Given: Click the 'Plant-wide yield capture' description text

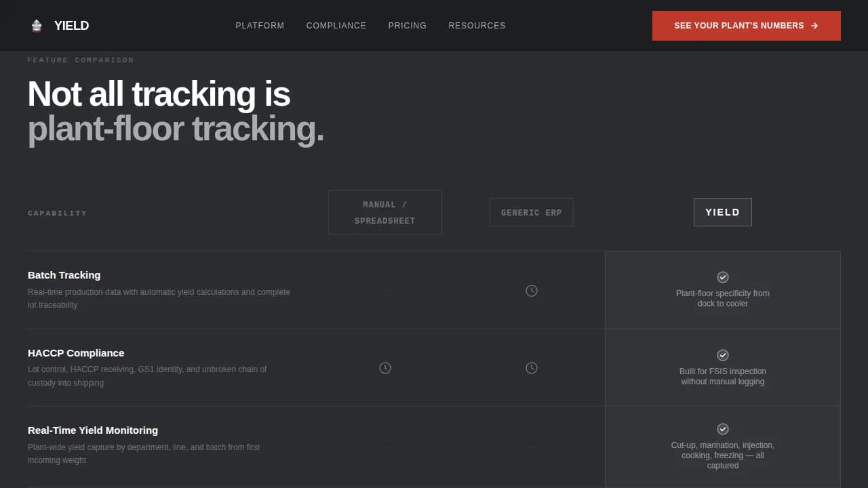Looking at the screenshot, I should click(x=144, y=453).
